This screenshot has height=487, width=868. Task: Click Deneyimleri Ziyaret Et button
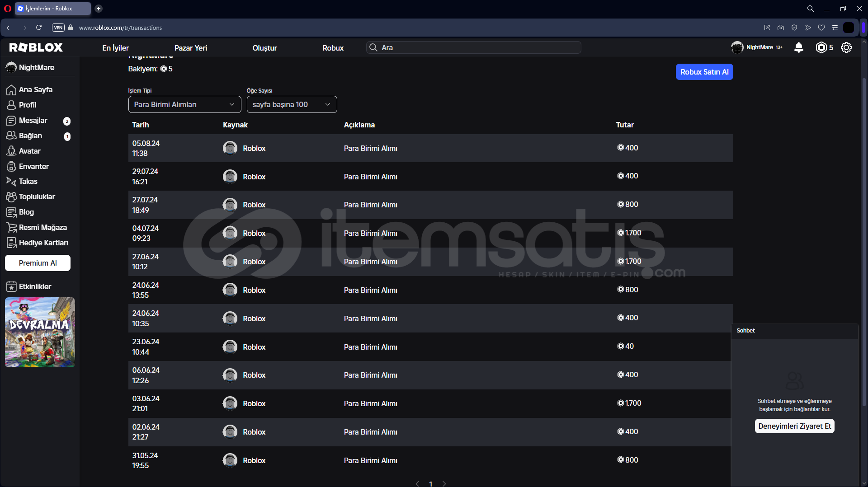pos(794,426)
